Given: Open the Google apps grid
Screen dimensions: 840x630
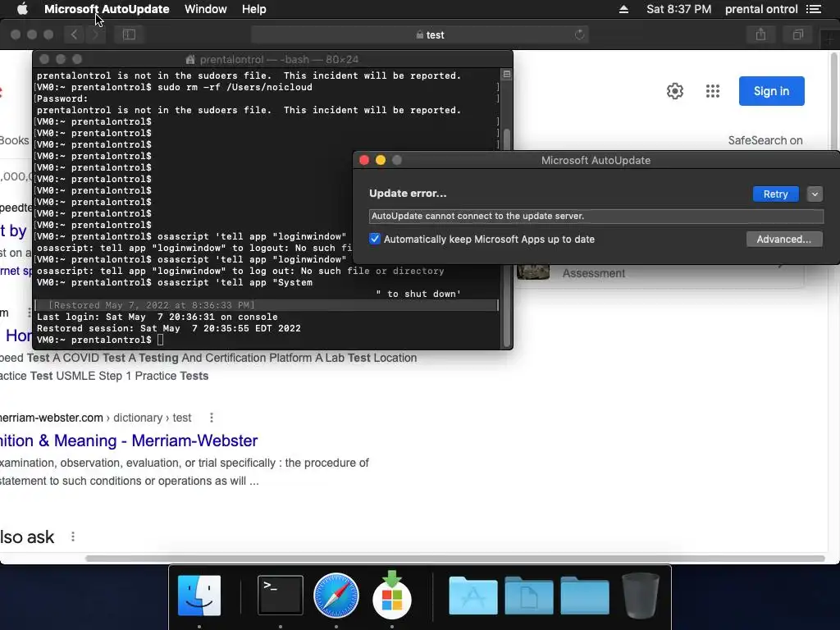Looking at the screenshot, I should 713,91.
